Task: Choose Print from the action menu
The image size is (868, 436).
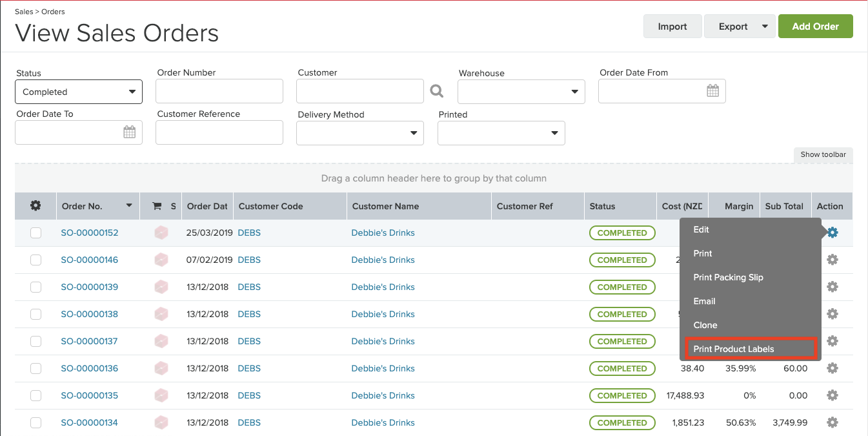Action: tap(703, 253)
